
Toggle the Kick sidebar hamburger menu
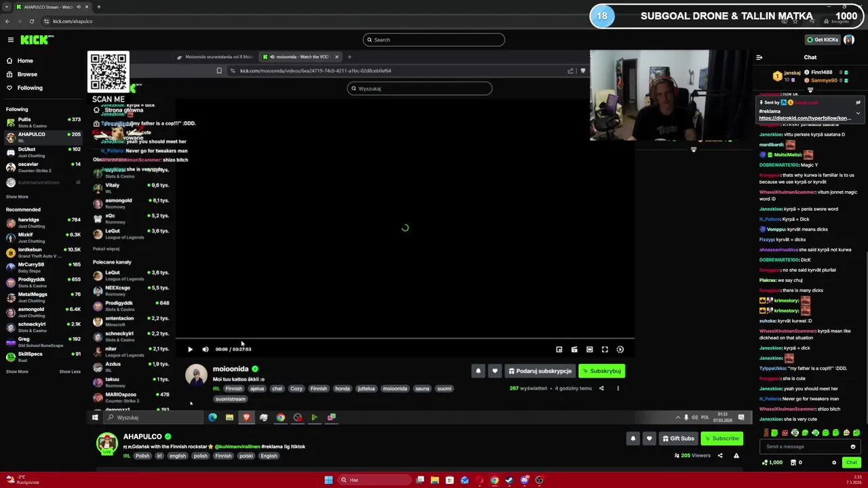coord(10,40)
